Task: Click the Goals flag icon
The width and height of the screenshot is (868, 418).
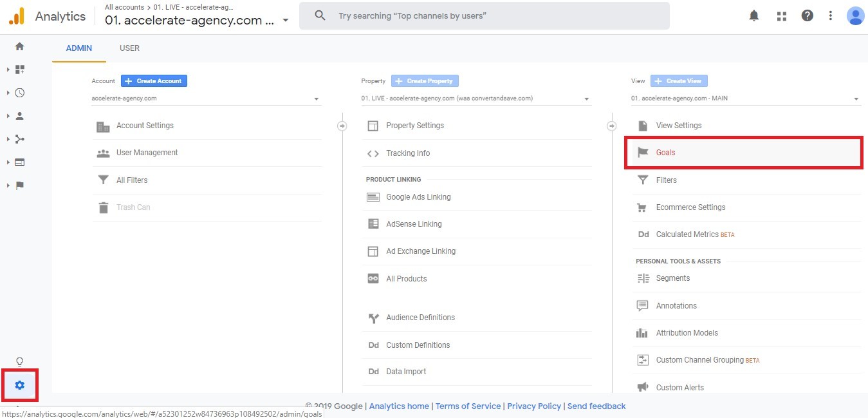Action: point(642,153)
